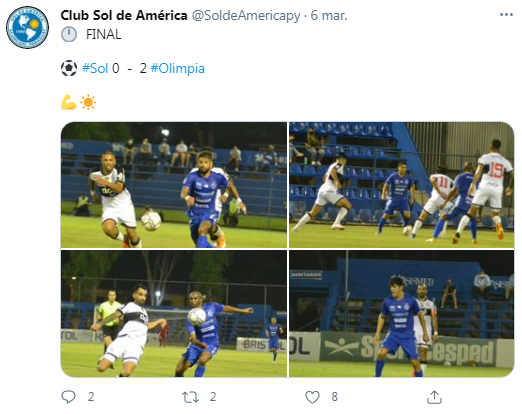This screenshot has width=522, height=414.
Task: Click the retweet arrows icon
Action: point(190,397)
